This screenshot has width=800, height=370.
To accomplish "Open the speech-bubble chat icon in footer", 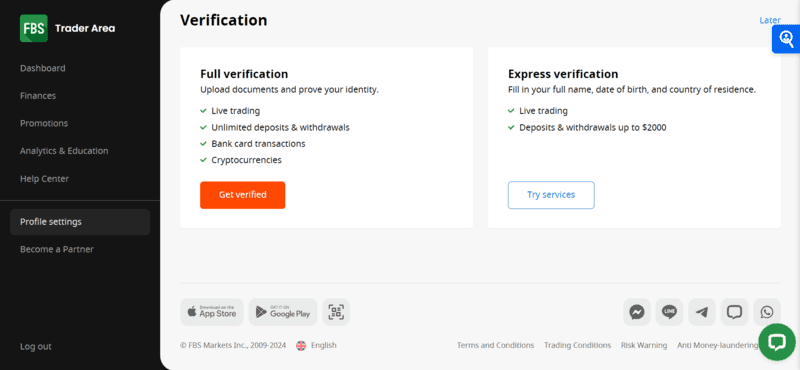I will point(734,312).
